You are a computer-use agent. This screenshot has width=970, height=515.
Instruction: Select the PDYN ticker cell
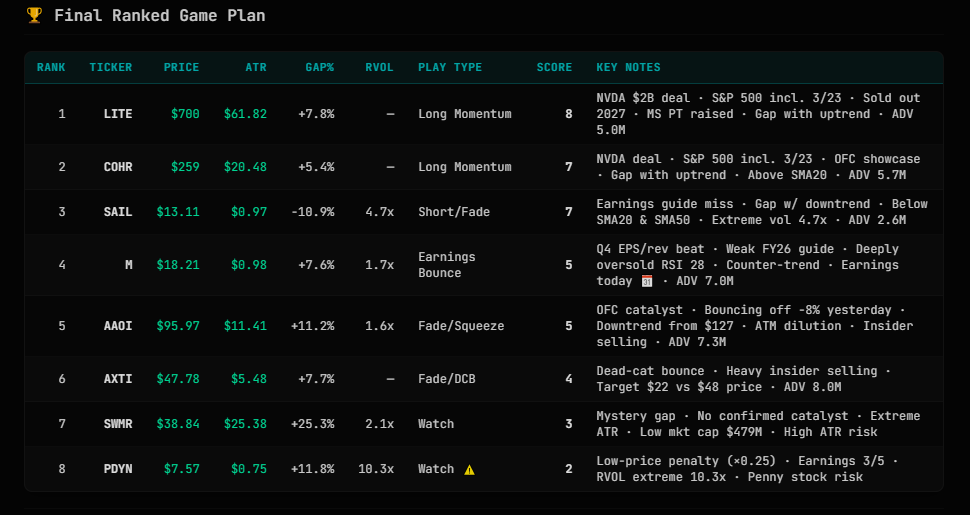pos(118,469)
